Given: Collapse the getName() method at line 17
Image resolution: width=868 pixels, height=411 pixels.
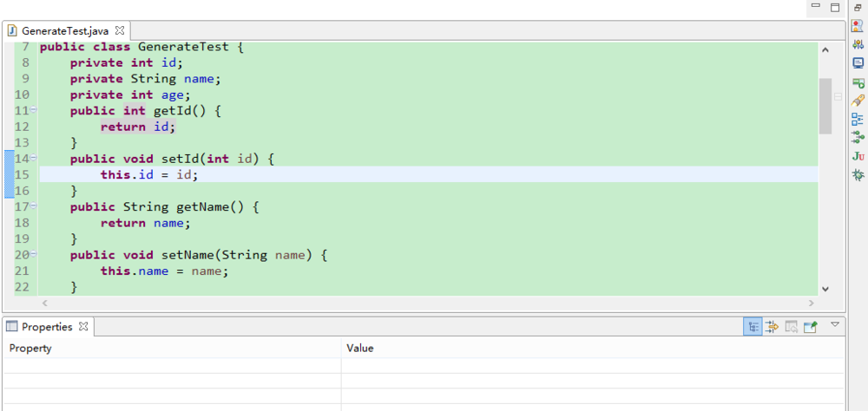Looking at the screenshot, I should tap(34, 205).
